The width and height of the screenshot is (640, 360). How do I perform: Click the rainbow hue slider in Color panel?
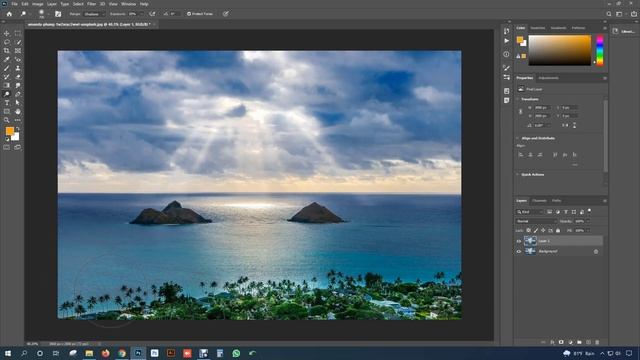point(600,50)
